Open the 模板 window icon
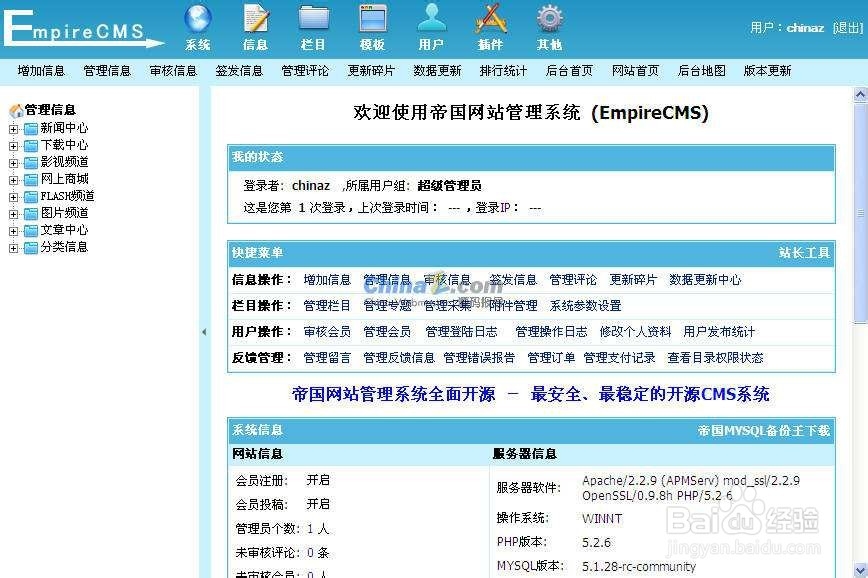This screenshot has height=578, width=868. tap(373, 19)
